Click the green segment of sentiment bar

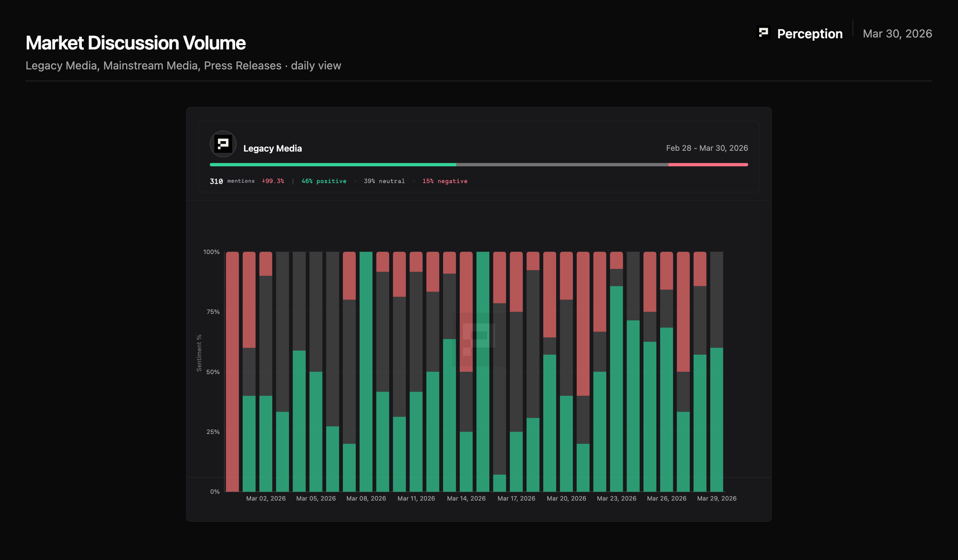pos(333,165)
